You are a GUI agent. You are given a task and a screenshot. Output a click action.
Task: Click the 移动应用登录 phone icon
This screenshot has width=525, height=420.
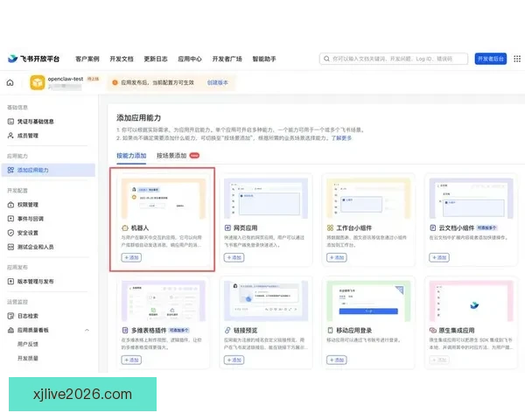[330, 331]
